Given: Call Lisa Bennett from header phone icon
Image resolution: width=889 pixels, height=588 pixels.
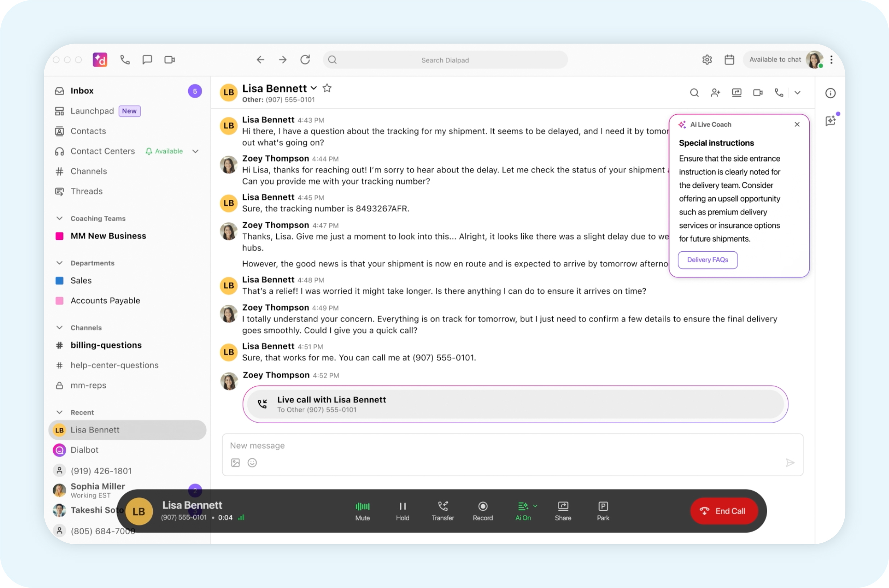Looking at the screenshot, I should pyautogui.click(x=779, y=92).
